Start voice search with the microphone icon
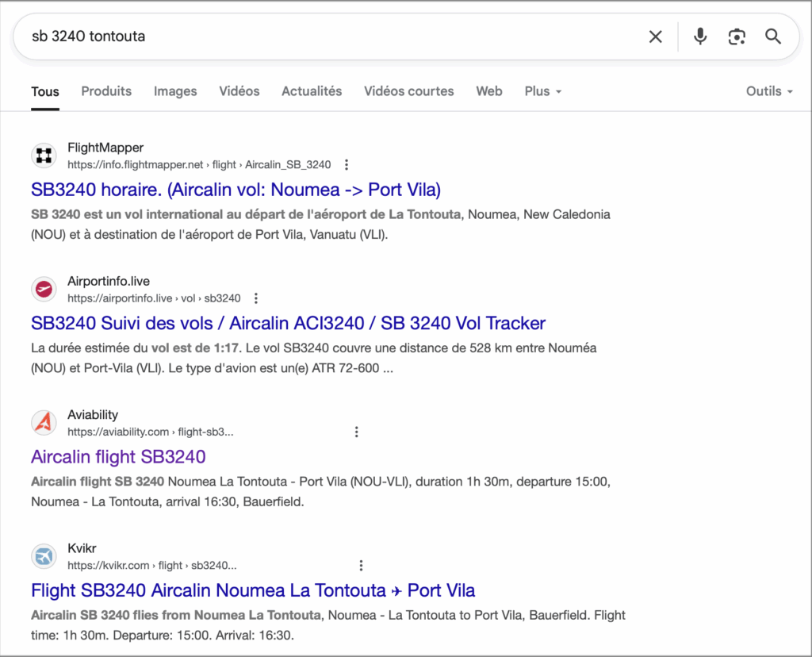The width and height of the screenshot is (812, 657). point(700,36)
